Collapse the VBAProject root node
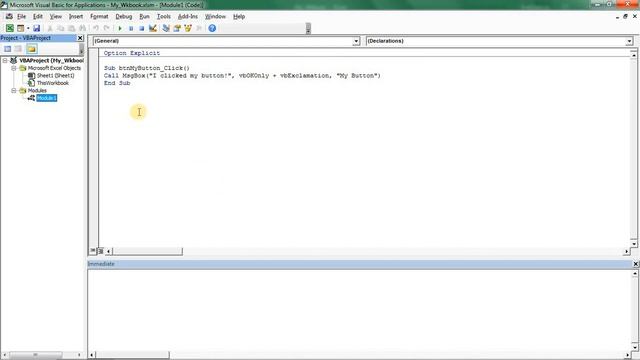640x360 pixels. point(5,60)
